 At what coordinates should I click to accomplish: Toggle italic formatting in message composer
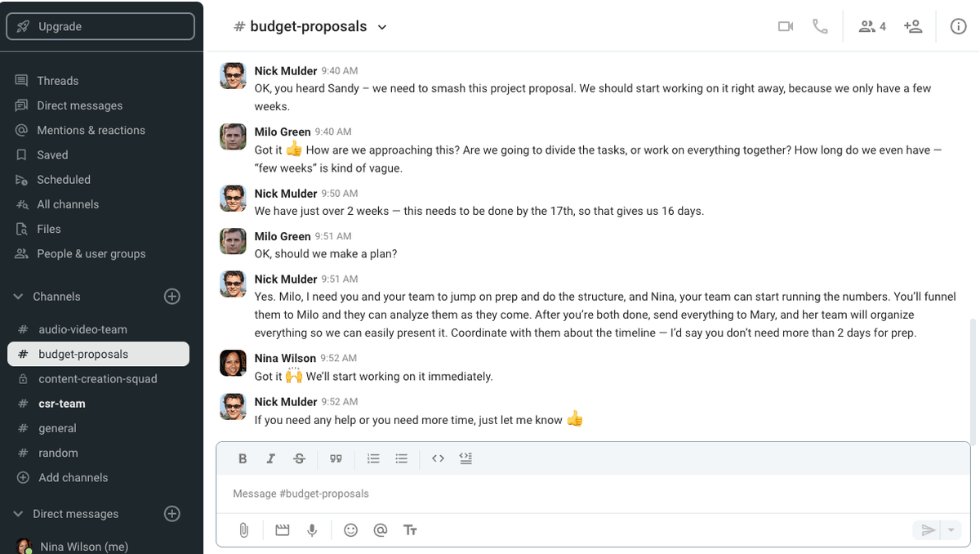pos(270,458)
